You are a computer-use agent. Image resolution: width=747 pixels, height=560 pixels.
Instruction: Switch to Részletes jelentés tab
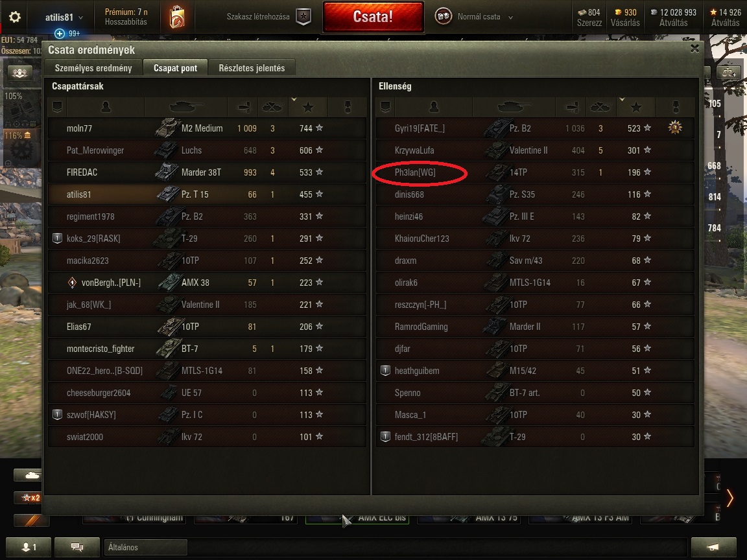(252, 68)
